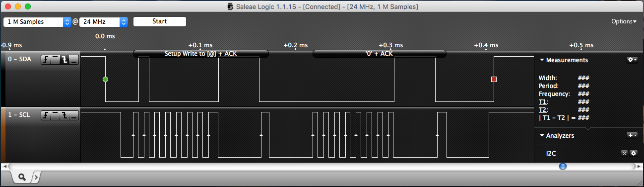Screen dimensions: 644x187
Task: Click the Start capture button
Action: (x=160, y=21)
